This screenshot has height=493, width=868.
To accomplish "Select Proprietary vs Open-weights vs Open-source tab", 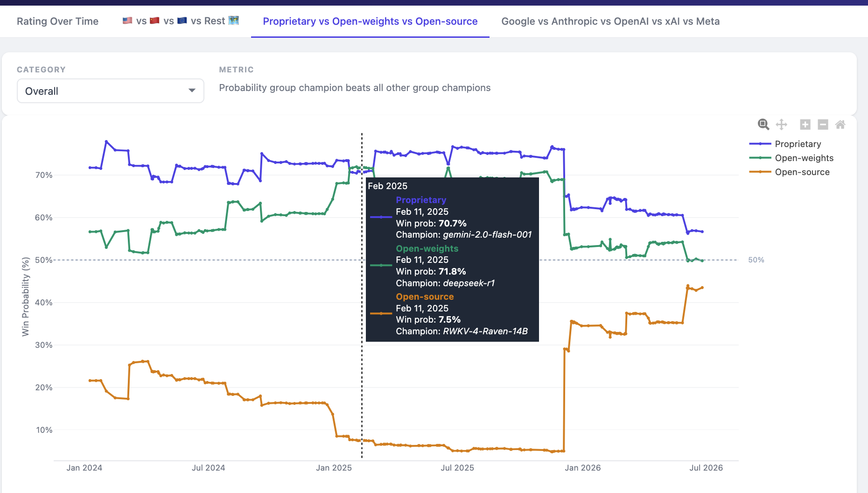I will pyautogui.click(x=370, y=21).
